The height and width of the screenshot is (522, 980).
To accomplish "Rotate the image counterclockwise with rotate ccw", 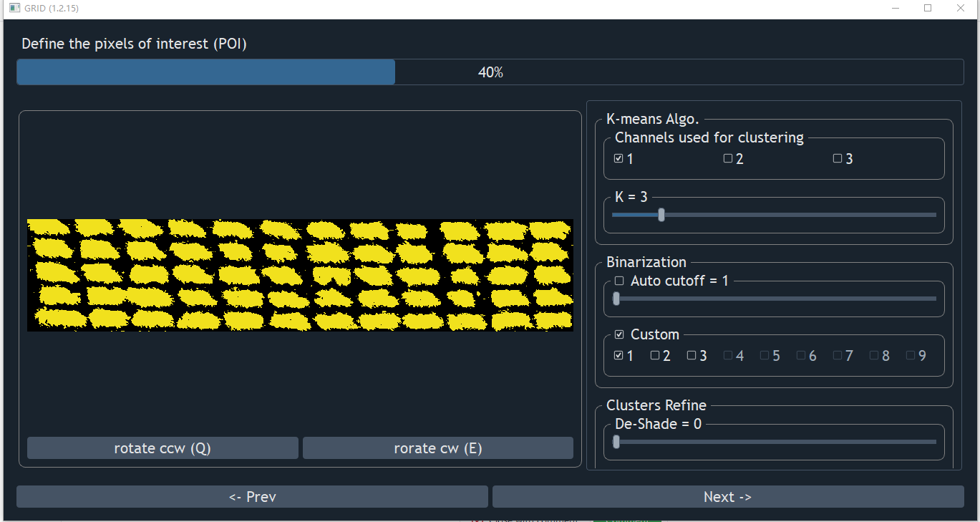I will click(x=162, y=448).
